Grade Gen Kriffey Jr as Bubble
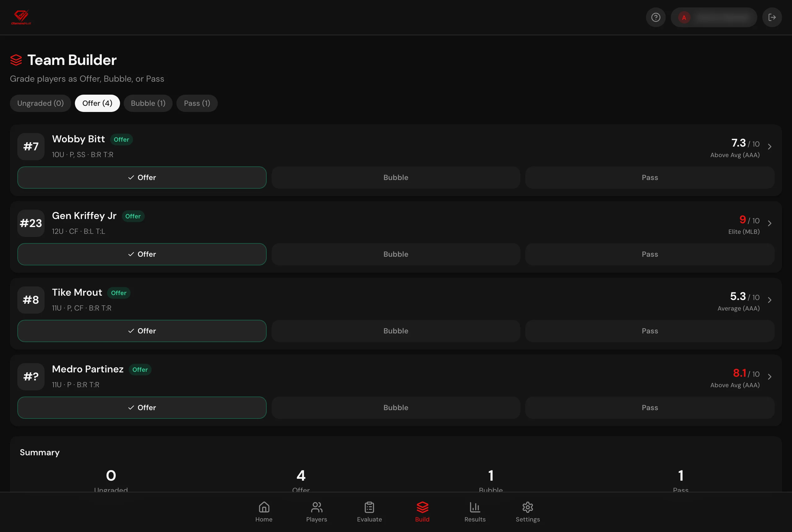The image size is (792, 532). 396,254
